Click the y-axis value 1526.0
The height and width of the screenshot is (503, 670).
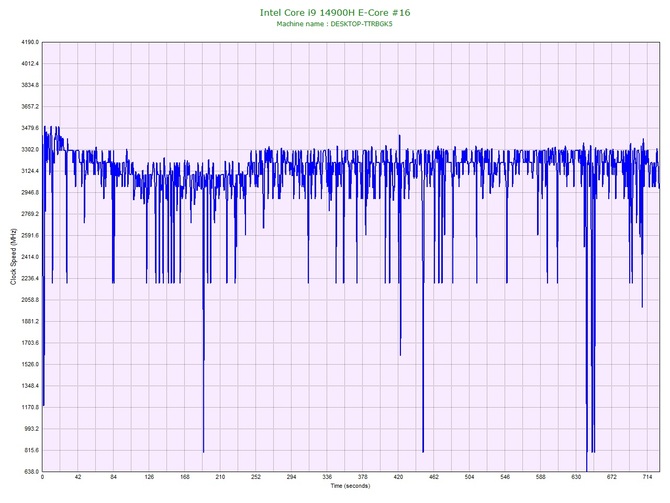[30, 365]
